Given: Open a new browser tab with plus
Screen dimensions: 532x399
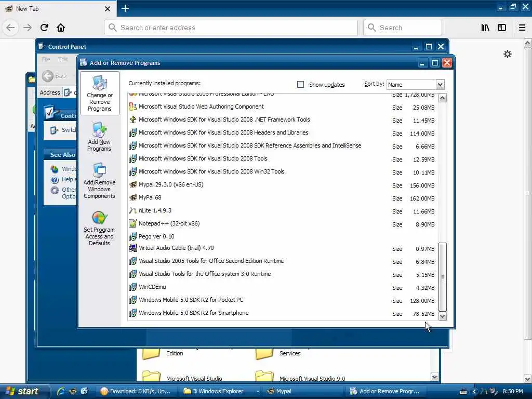Looking at the screenshot, I should pyautogui.click(x=125, y=8).
